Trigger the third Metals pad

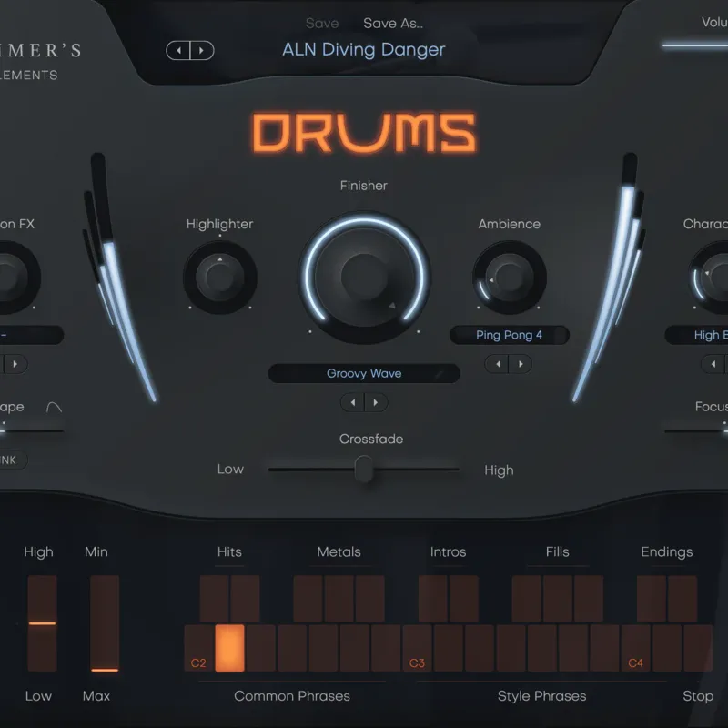pos(370,599)
